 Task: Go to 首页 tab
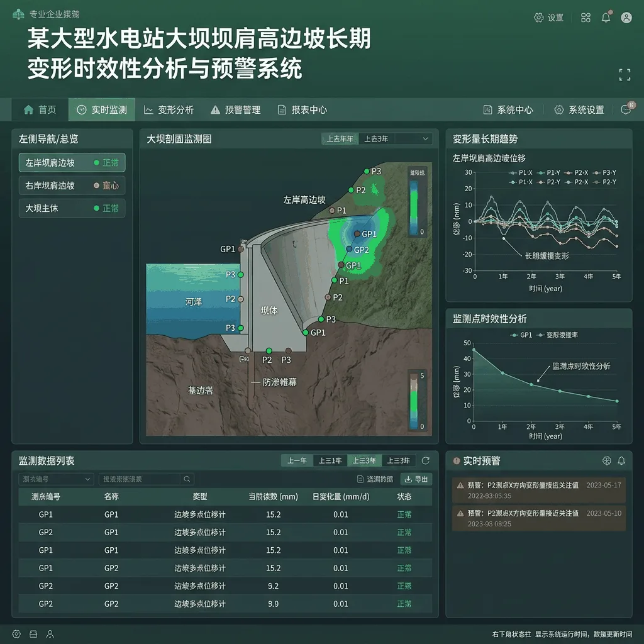[x=40, y=109]
